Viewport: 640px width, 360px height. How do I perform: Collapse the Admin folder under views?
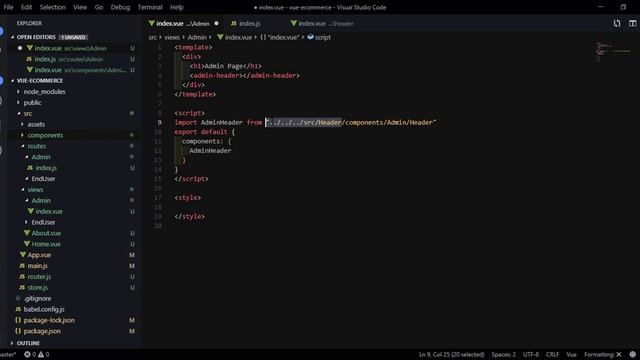tap(41, 200)
